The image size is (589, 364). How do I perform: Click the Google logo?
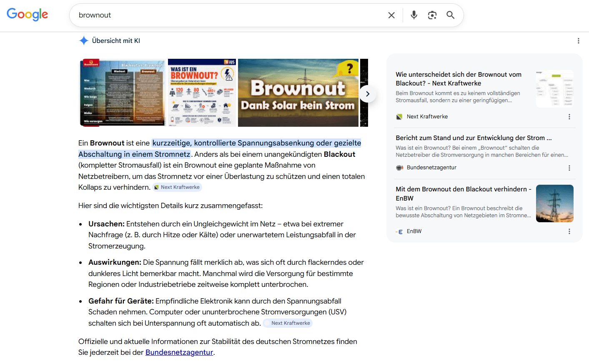tap(28, 15)
